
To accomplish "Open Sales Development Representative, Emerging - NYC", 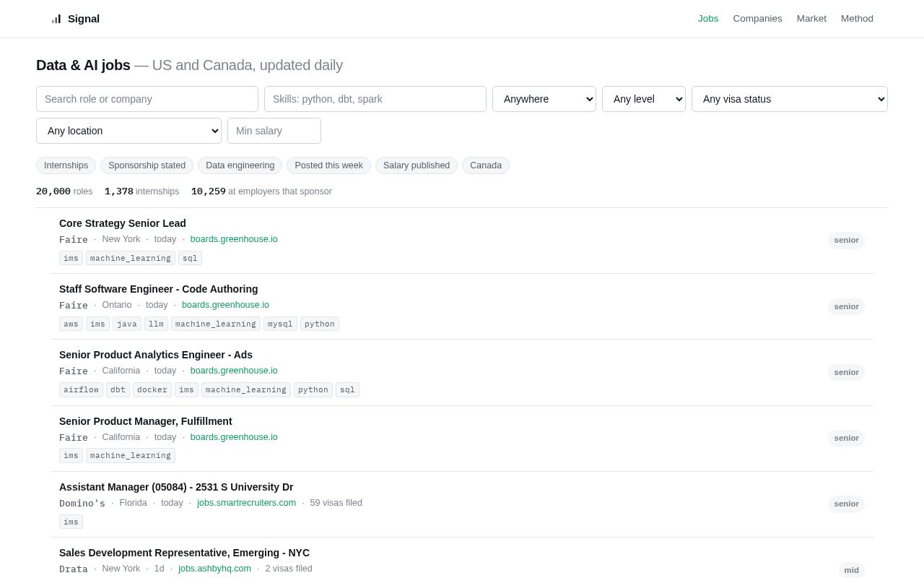I will [x=184, y=553].
